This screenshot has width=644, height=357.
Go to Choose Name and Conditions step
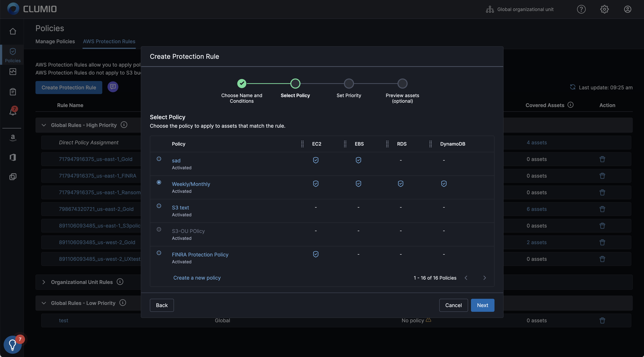[241, 83]
